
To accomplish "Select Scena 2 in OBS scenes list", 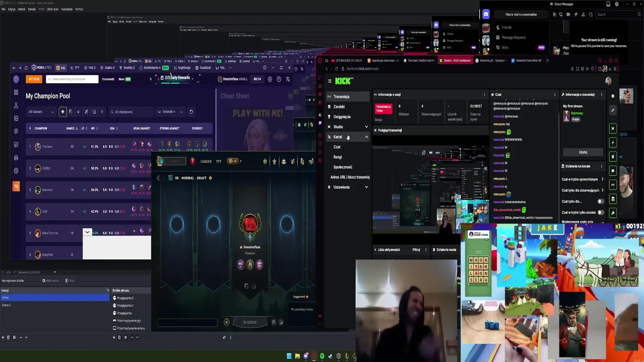I will [54, 305].
